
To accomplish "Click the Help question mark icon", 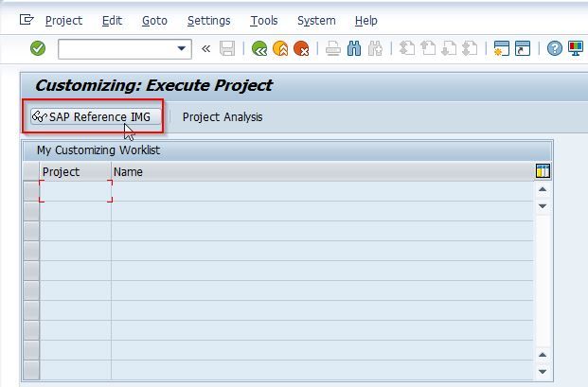I will [x=555, y=48].
